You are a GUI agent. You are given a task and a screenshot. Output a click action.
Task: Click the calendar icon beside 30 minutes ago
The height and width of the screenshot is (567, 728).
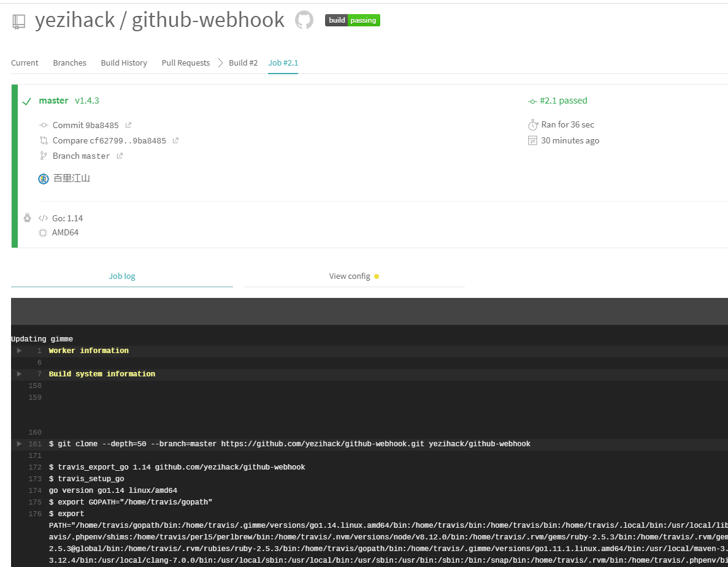pyautogui.click(x=532, y=140)
